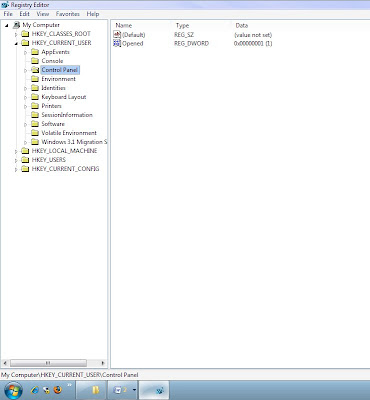Select the Keyboard Layout key label

pyautogui.click(x=64, y=97)
